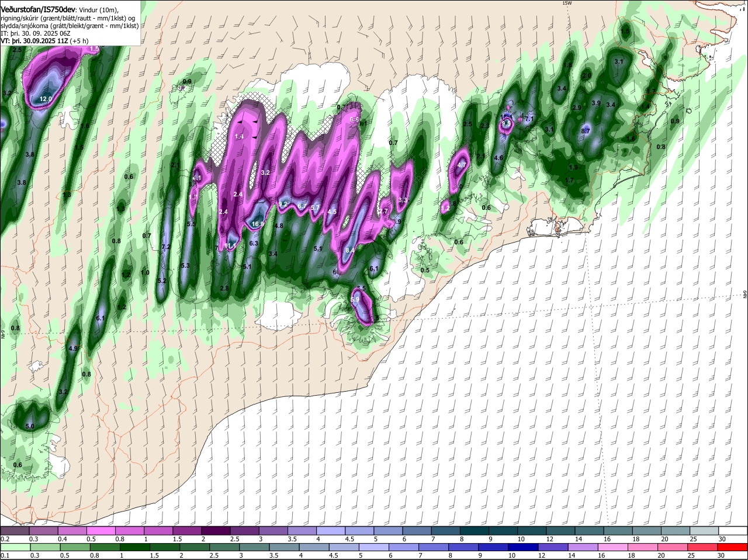
Task: Click the bright pink swatch between 0.5 and 0.8 in snow legend
Action: pos(101,530)
